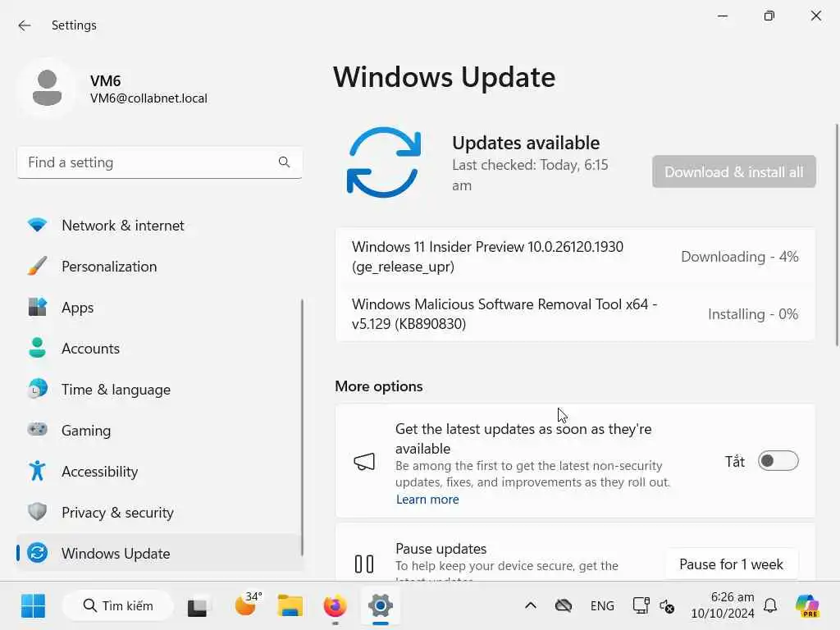Click the Network & internet wifi icon

pyautogui.click(x=37, y=225)
